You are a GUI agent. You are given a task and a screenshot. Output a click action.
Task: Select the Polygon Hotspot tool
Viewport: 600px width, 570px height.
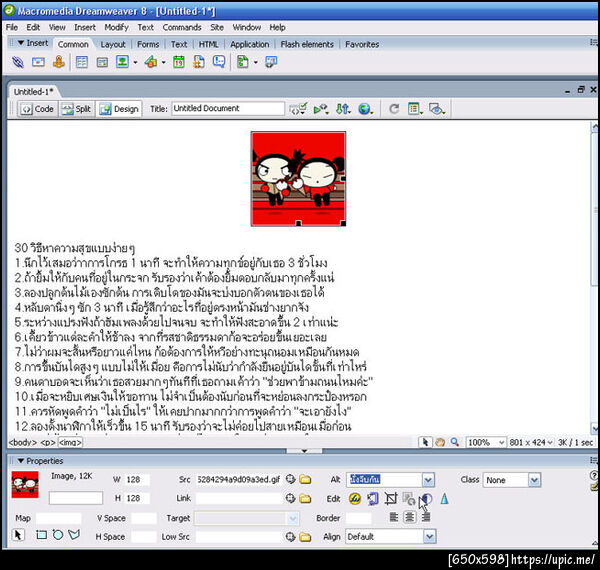click(x=74, y=534)
